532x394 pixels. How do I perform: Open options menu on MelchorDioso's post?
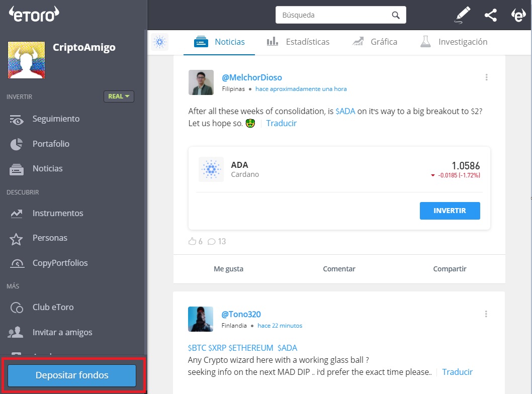pyautogui.click(x=486, y=77)
